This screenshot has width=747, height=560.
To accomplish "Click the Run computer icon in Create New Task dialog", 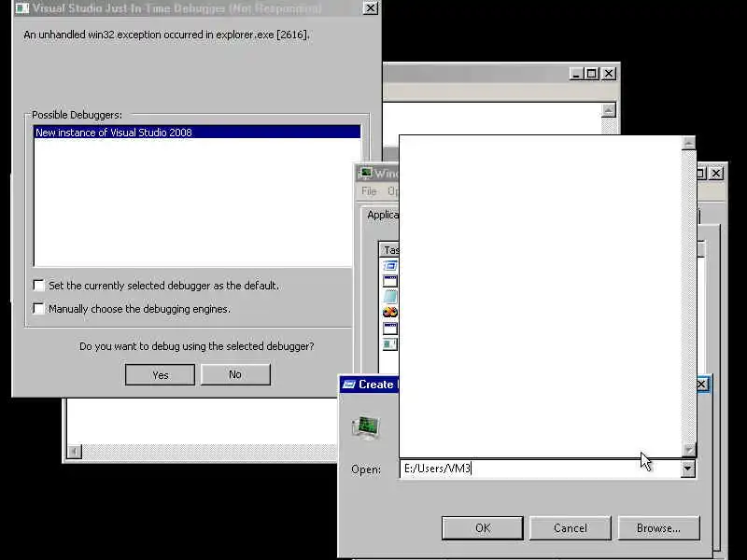I will (x=366, y=427).
